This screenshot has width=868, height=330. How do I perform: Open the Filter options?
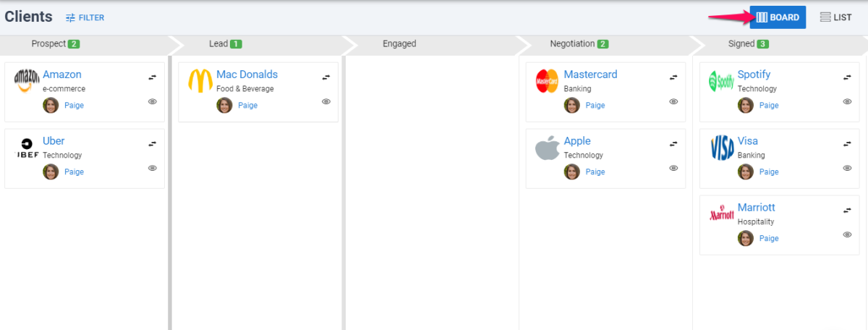85,17
